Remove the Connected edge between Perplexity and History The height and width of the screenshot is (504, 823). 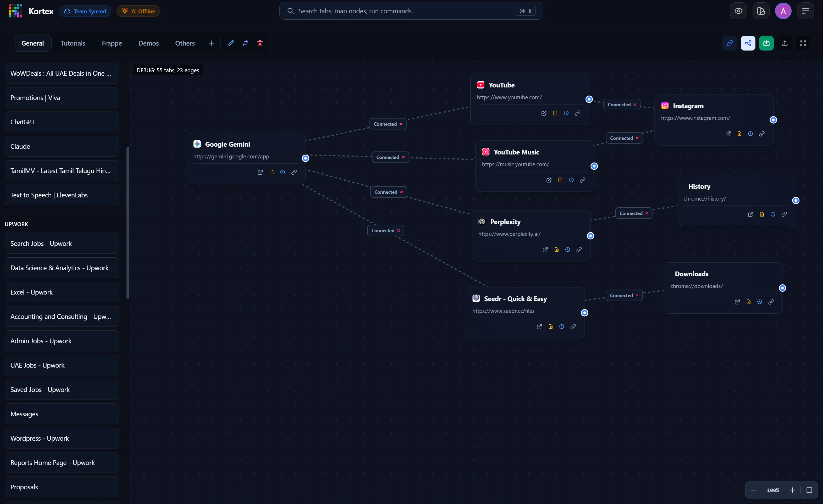tap(647, 213)
